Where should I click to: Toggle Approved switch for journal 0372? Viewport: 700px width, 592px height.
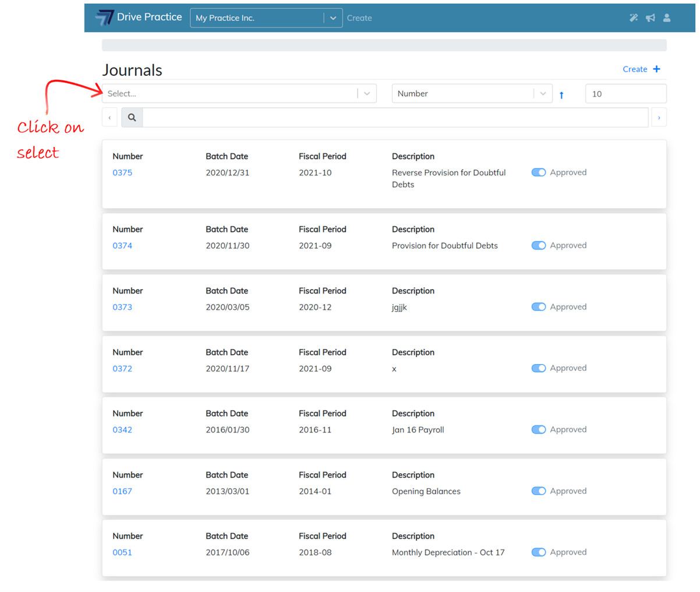click(x=539, y=368)
